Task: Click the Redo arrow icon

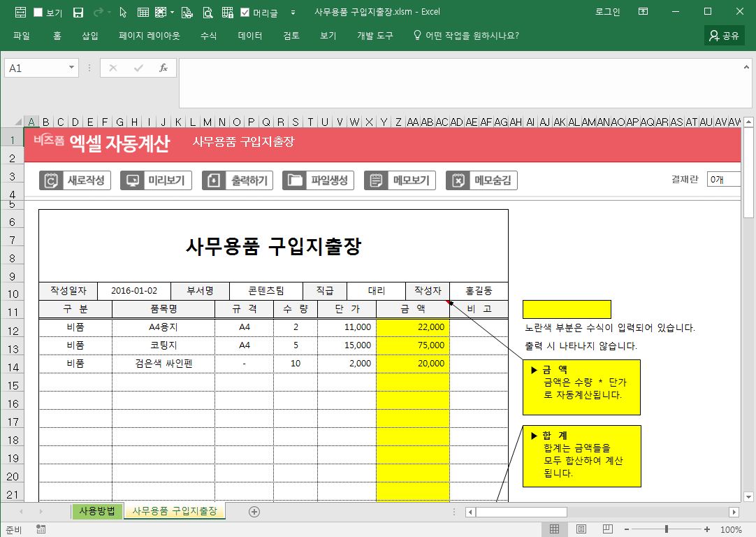Action: click(x=98, y=13)
